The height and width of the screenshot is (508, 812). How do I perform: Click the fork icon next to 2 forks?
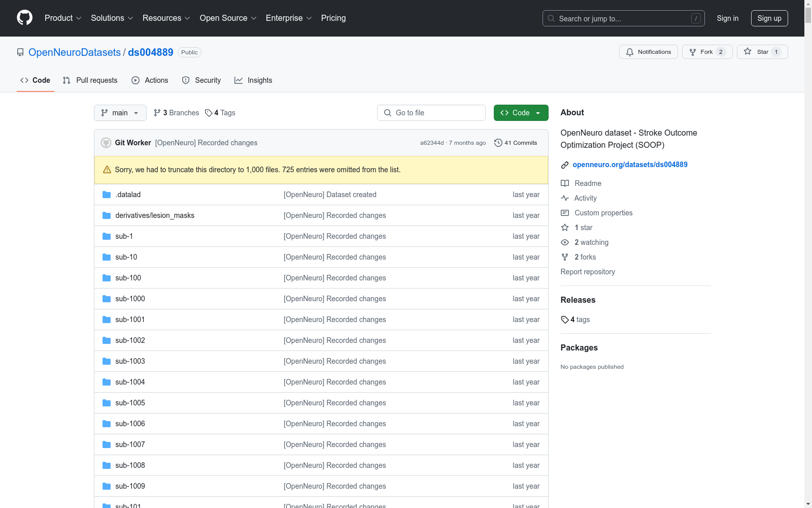point(565,257)
